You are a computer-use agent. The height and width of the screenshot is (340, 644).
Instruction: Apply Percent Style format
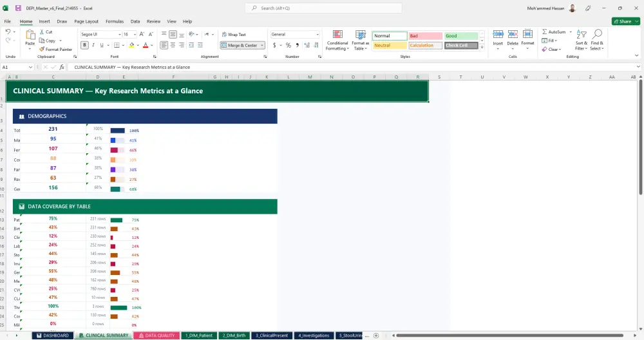(x=289, y=45)
